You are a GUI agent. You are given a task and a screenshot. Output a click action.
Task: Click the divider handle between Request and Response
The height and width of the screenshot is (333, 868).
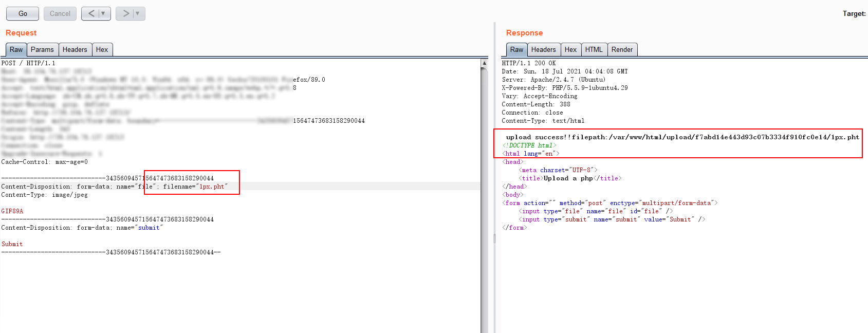click(x=494, y=238)
